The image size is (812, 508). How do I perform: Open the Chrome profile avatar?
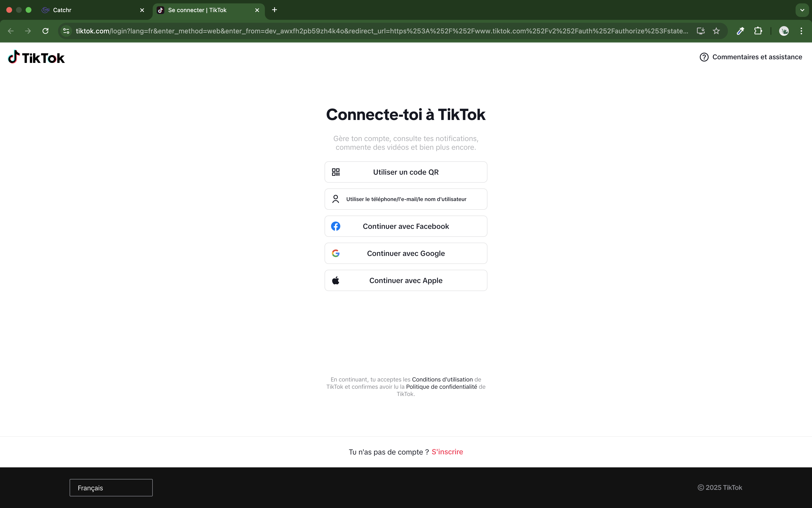pyautogui.click(x=784, y=31)
